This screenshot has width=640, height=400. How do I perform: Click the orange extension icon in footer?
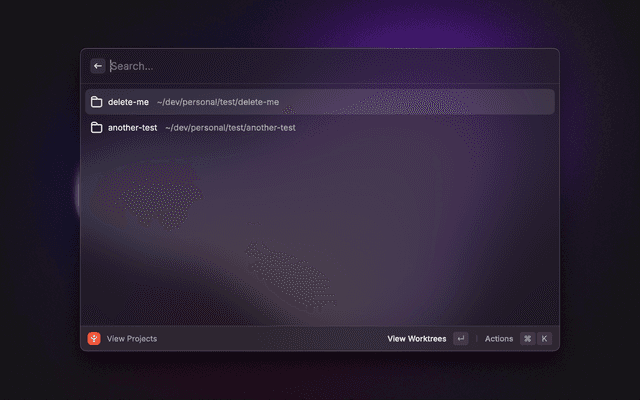(x=94, y=339)
